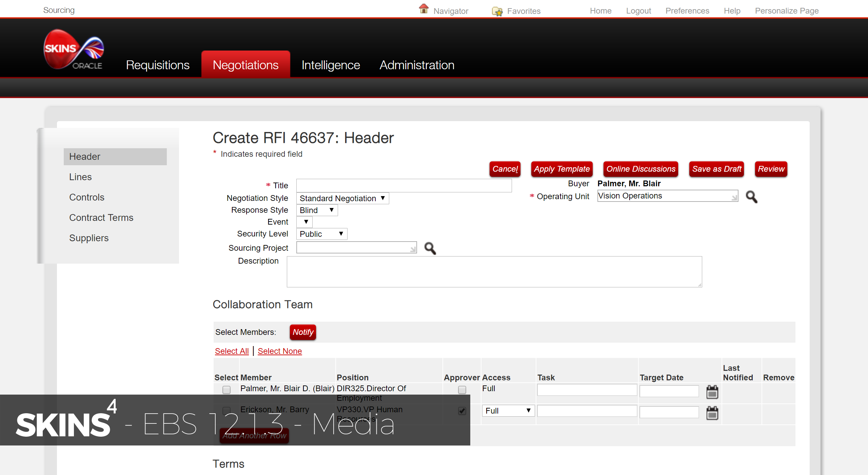Click Notify button in Collaboration Team
The width and height of the screenshot is (868, 475).
click(303, 332)
